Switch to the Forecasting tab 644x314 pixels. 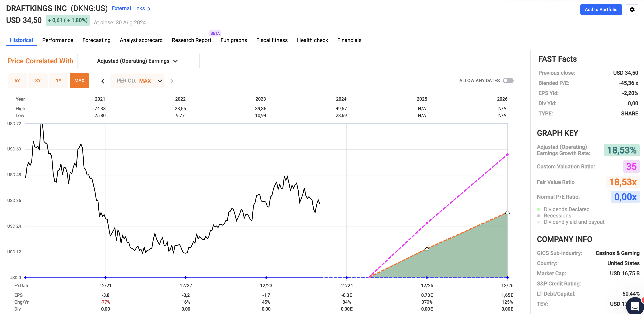[x=96, y=40]
